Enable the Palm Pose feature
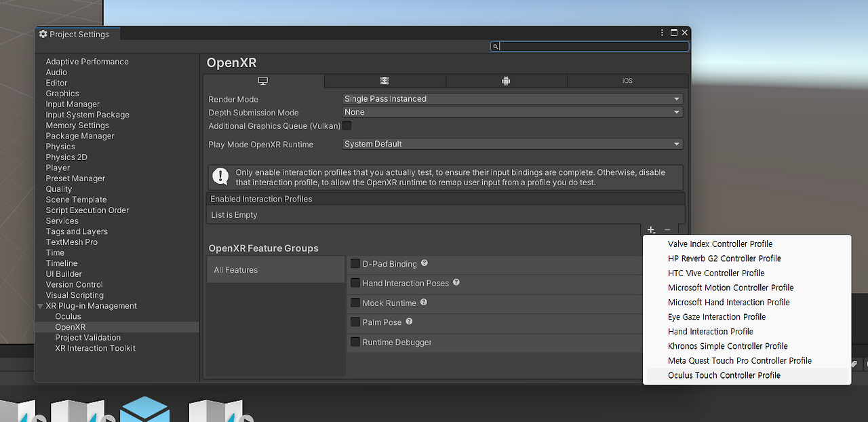 355,322
